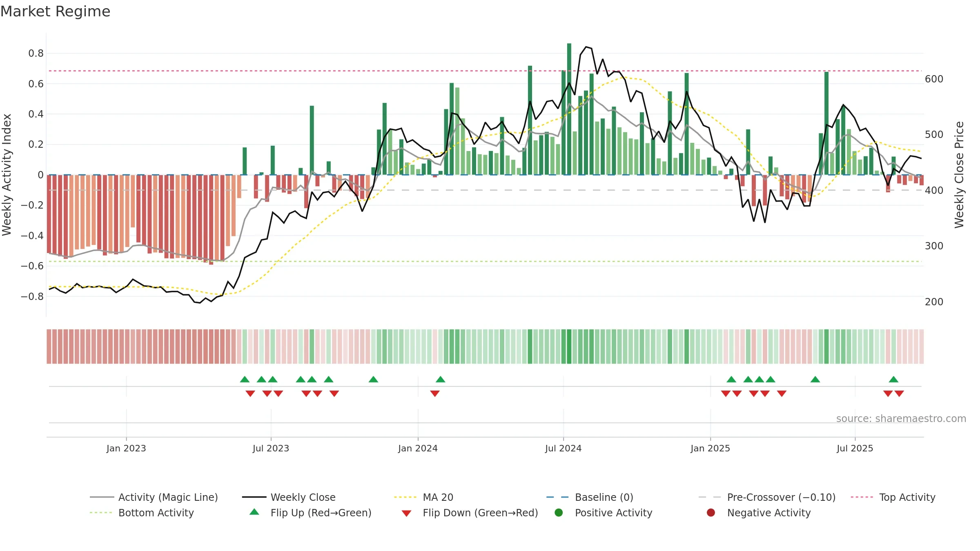Toggle Weekly Close legend entry
The height and width of the screenshot is (551, 980).
pyautogui.click(x=289, y=497)
